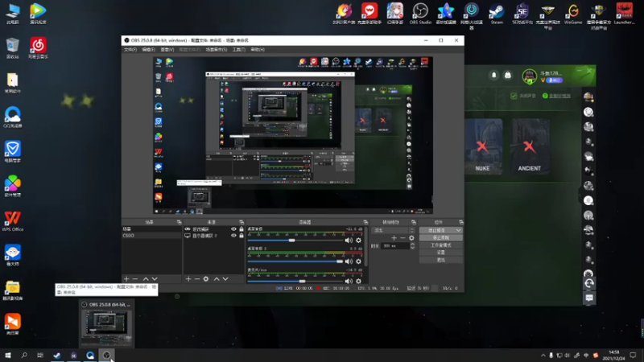Click transition duration input field
Image resolution: width=644 pixels, height=362 pixels.
[x=395, y=246]
